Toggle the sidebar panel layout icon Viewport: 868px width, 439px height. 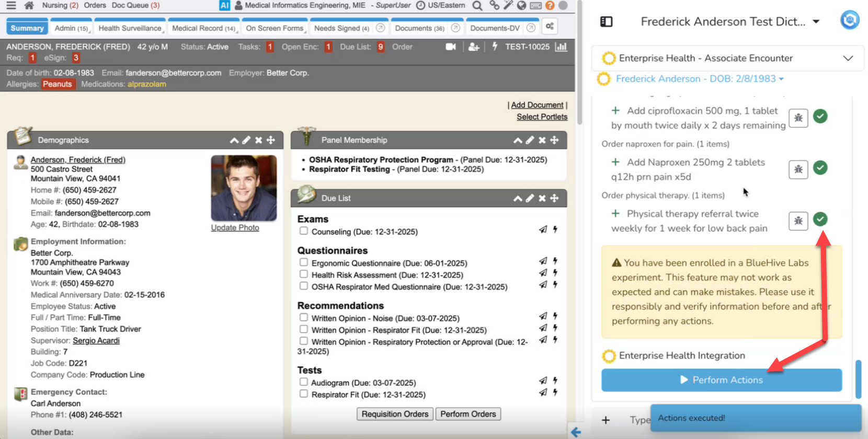pyautogui.click(x=606, y=21)
